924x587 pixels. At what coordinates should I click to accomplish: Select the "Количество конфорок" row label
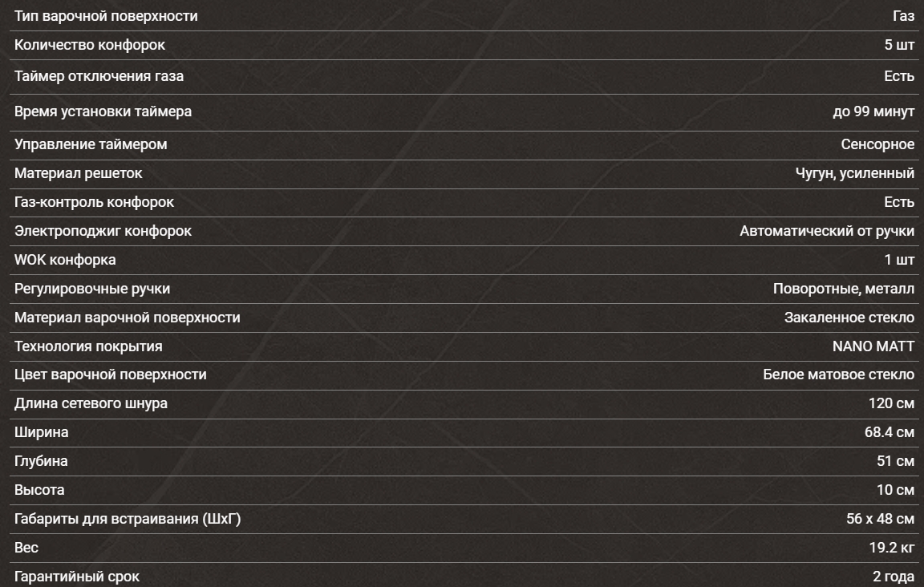[90, 45]
